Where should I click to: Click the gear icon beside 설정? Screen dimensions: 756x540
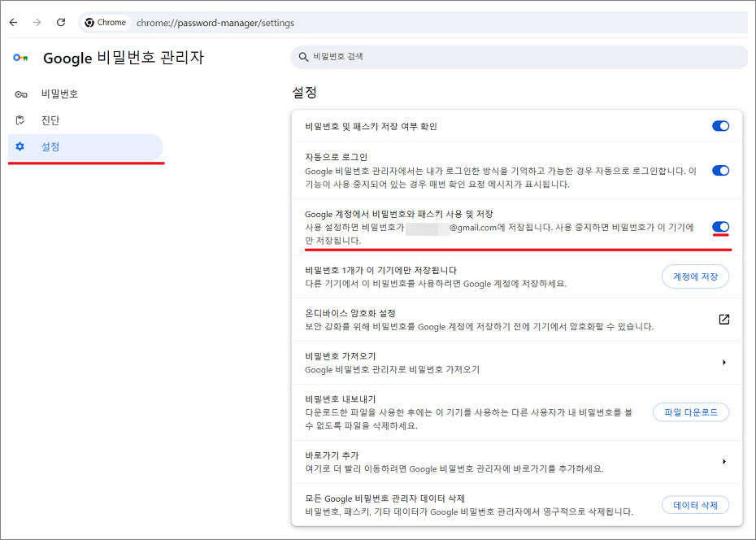(x=20, y=146)
